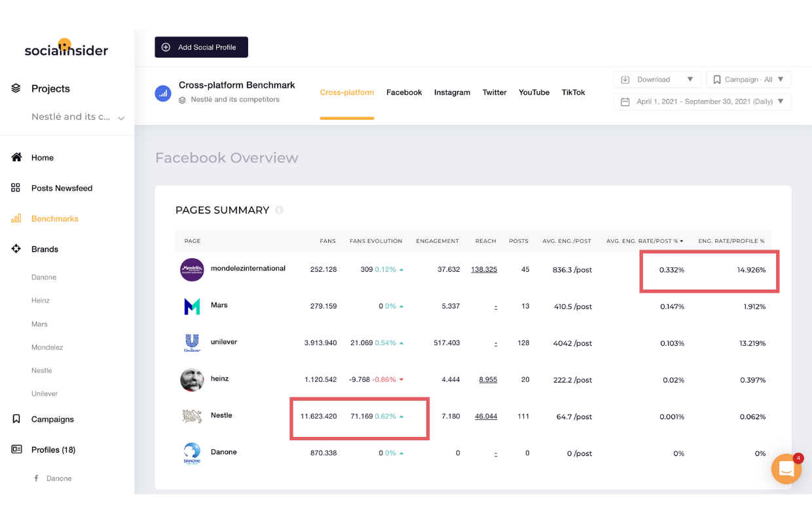
Task: Click the calendar icon in date range
Action: coord(625,102)
